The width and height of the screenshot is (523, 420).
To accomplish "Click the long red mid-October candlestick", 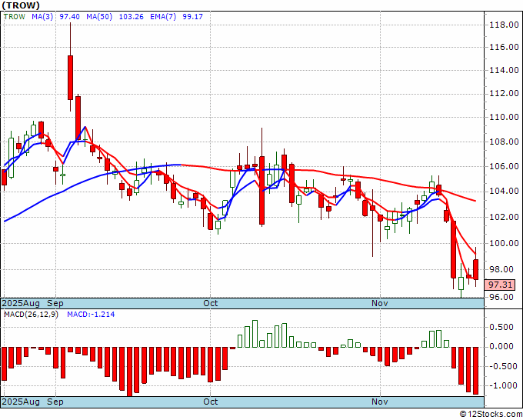I will pyautogui.click(x=261, y=190).
